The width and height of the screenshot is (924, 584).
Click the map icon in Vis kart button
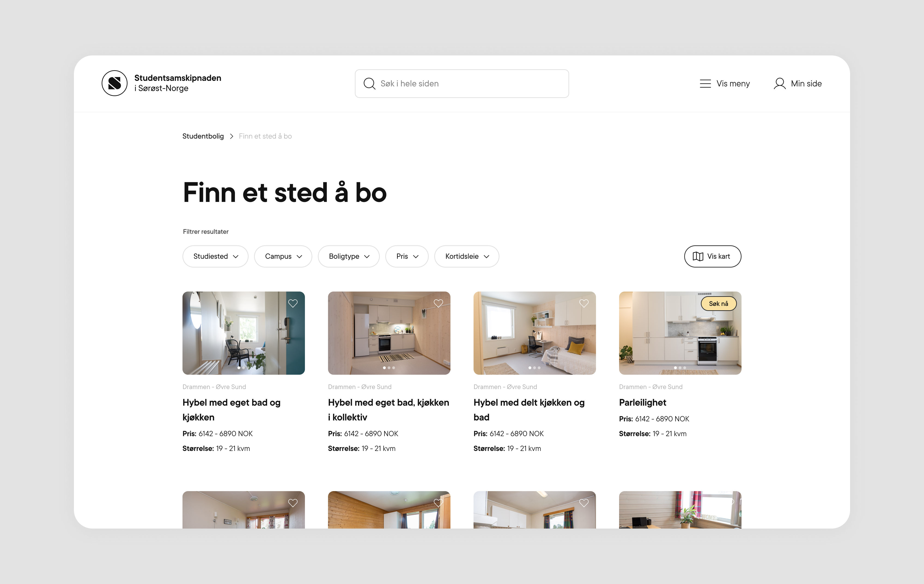pos(698,256)
